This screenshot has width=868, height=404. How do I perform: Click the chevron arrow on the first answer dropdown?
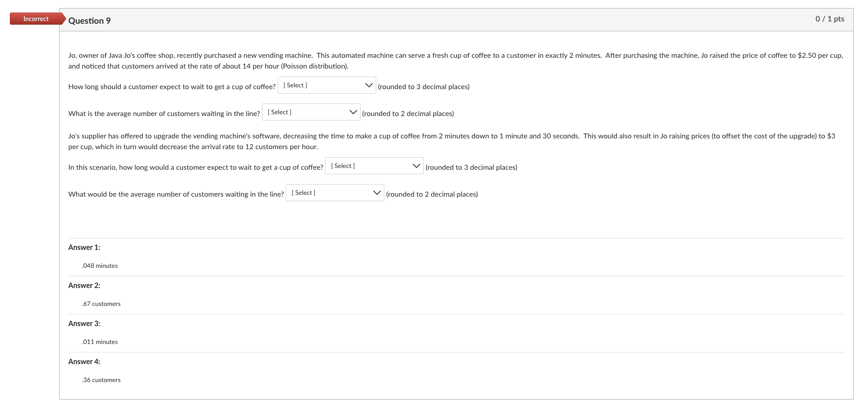pyautogui.click(x=369, y=85)
